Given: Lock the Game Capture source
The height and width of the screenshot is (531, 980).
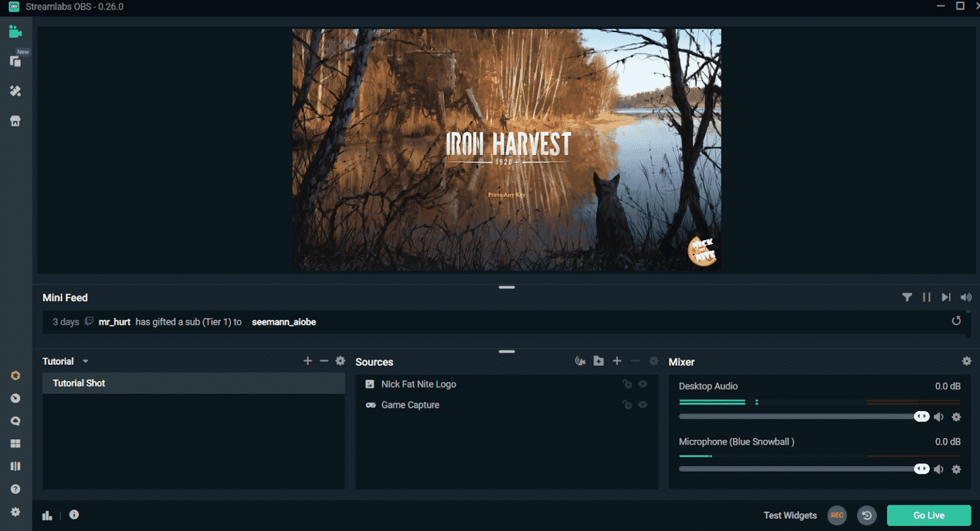Looking at the screenshot, I should pyautogui.click(x=627, y=405).
